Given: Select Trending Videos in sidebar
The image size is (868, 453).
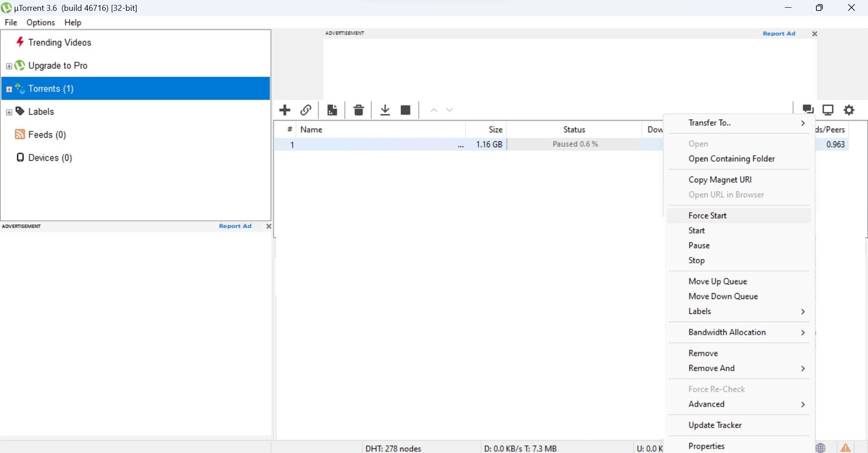Looking at the screenshot, I should point(60,42).
